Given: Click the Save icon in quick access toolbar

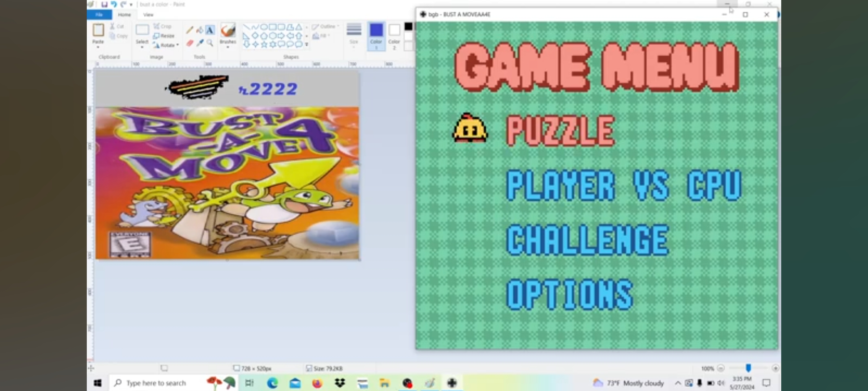Looking at the screenshot, I should tap(104, 4).
